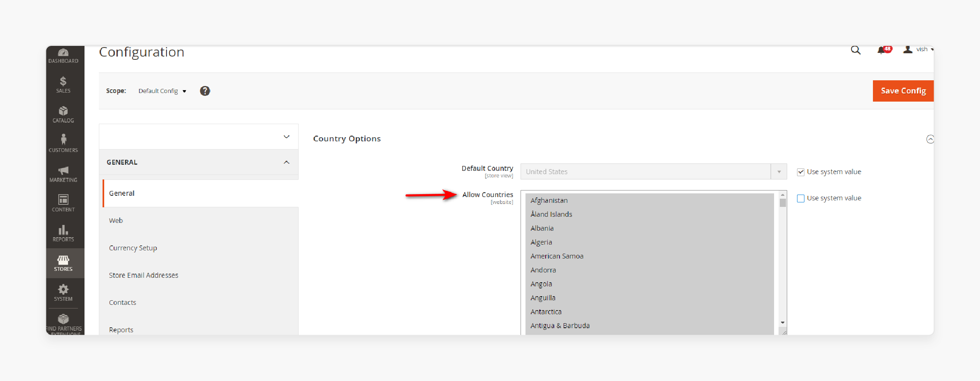Viewport: 980px width, 381px height.
Task: Select Anguilla in Allow Countries
Action: coord(649,298)
